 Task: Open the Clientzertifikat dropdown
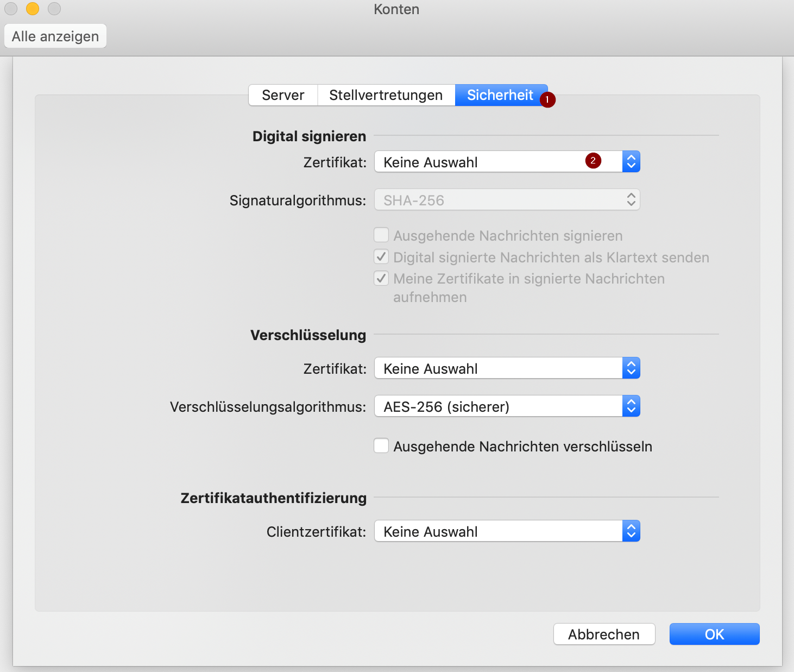point(507,531)
